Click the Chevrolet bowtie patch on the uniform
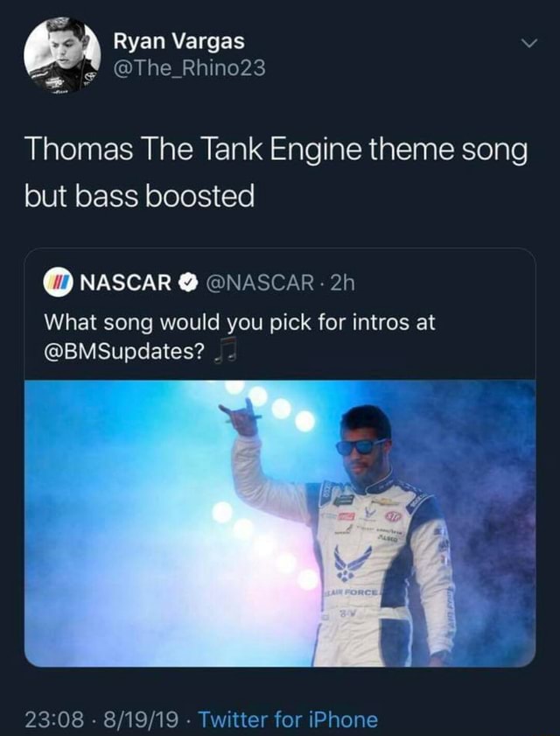 (386, 502)
